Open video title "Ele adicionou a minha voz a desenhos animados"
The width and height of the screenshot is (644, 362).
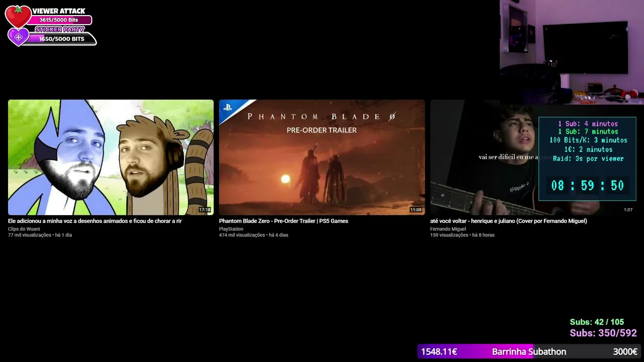[95, 221]
